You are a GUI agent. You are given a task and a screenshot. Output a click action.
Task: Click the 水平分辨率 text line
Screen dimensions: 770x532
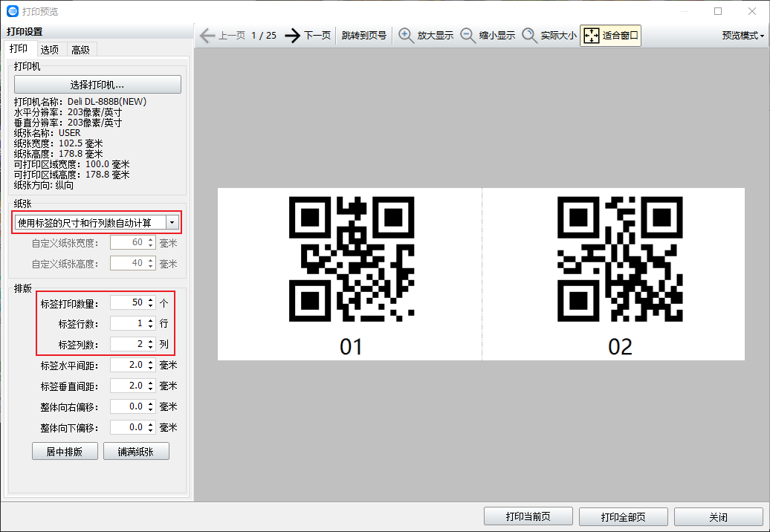(x=68, y=112)
